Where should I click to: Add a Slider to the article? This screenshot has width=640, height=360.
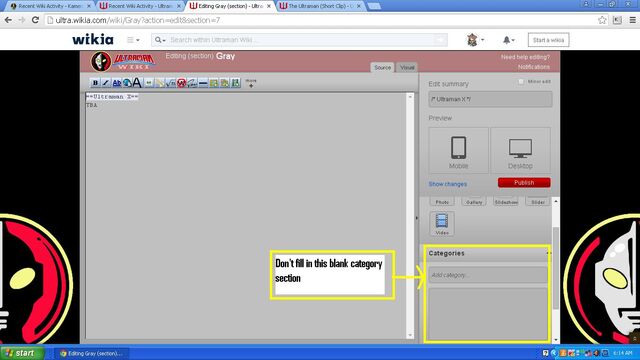coord(538,202)
